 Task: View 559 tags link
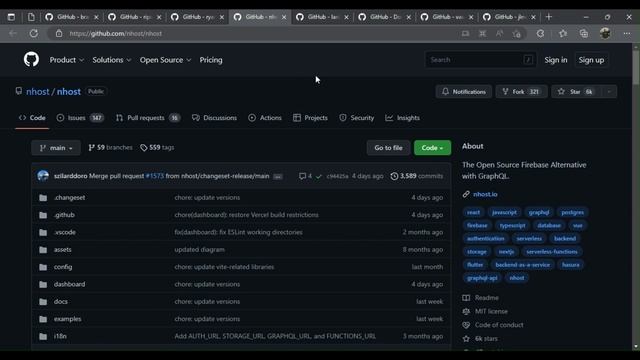[x=157, y=147]
